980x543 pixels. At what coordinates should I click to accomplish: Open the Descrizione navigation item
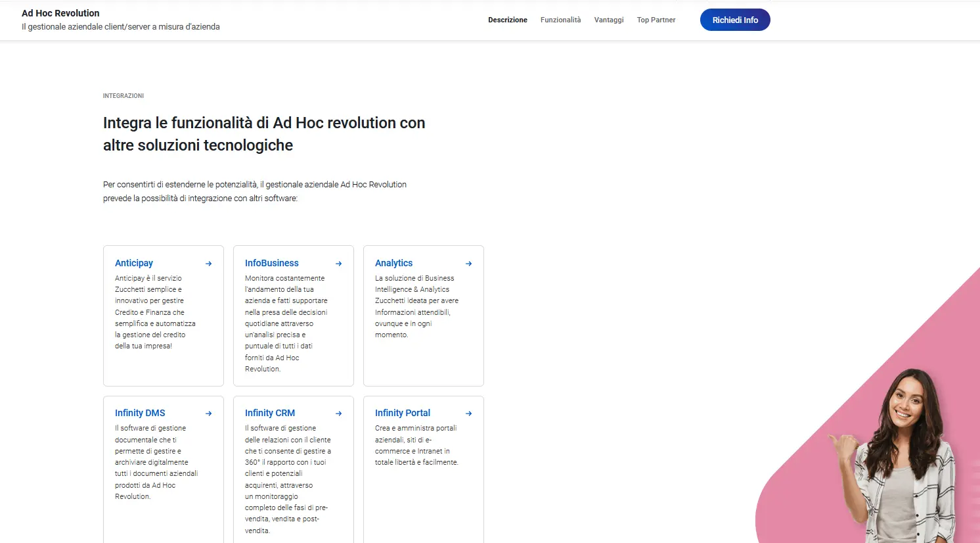click(508, 20)
